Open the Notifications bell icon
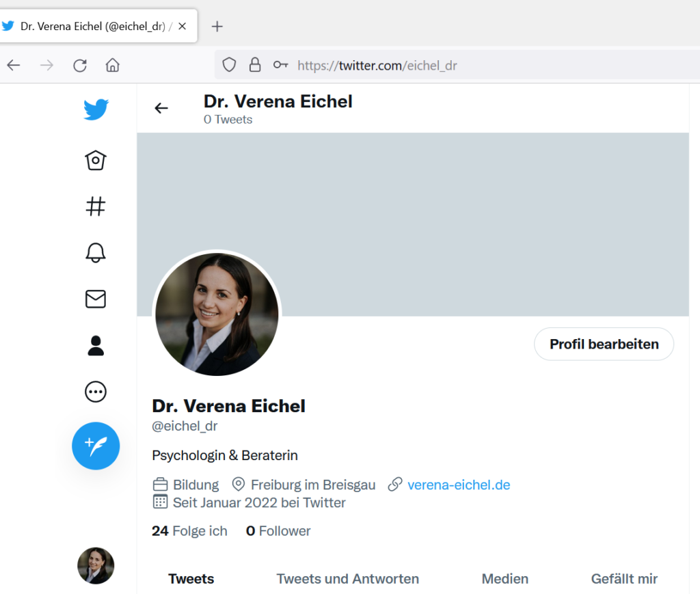Image resolution: width=700 pixels, height=594 pixels. click(96, 253)
